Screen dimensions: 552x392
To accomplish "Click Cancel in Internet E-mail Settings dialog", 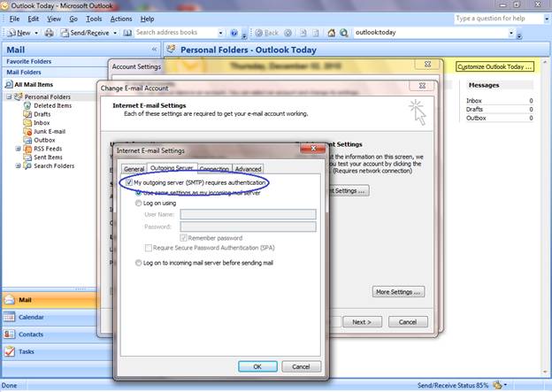I will click(x=301, y=366).
